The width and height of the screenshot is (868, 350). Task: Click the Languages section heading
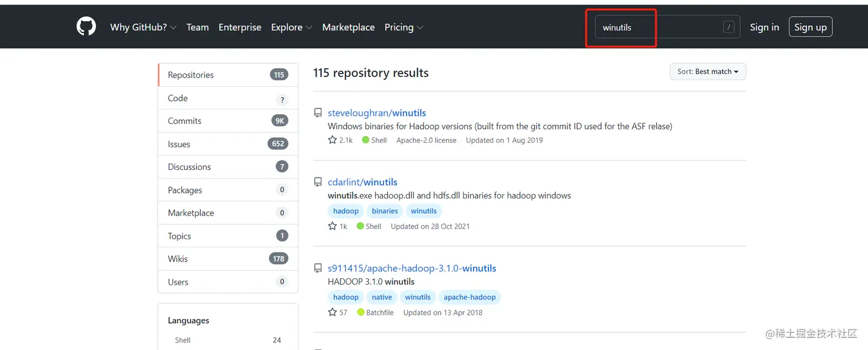[x=188, y=320]
